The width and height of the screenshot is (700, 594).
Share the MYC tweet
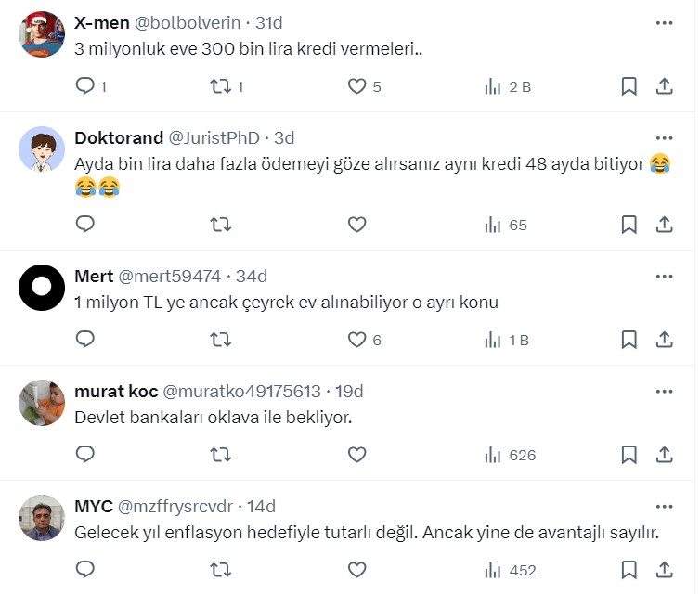pos(665,570)
